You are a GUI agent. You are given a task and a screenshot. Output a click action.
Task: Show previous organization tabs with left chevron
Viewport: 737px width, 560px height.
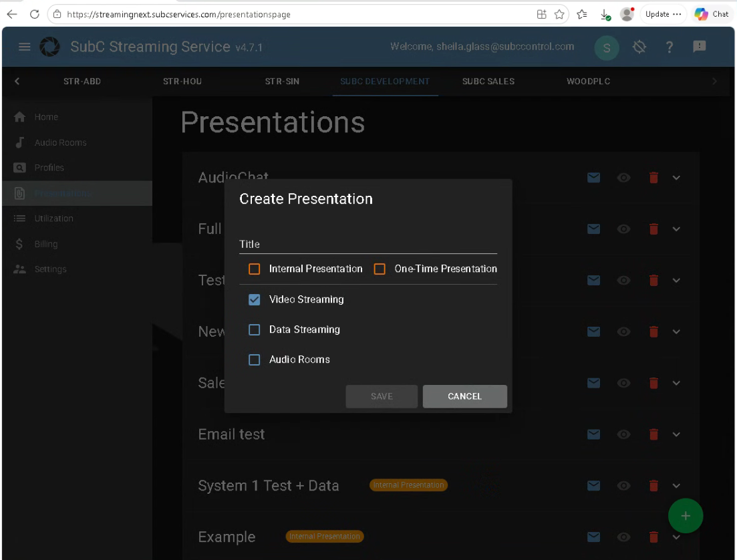[x=17, y=82]
